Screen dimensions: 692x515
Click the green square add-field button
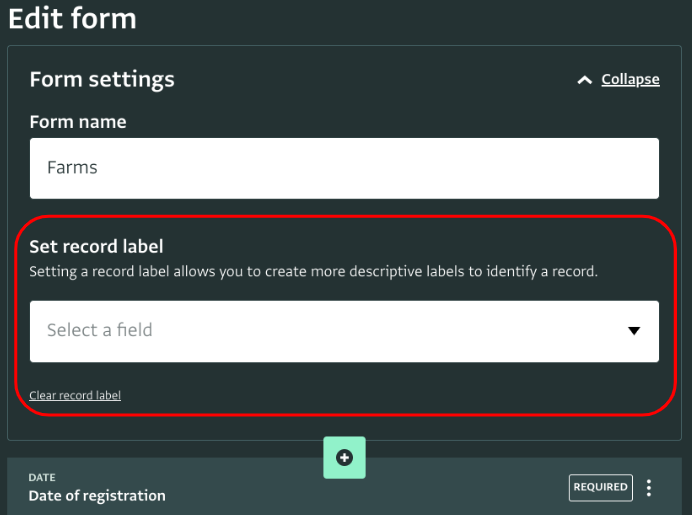tap(344, 458)
